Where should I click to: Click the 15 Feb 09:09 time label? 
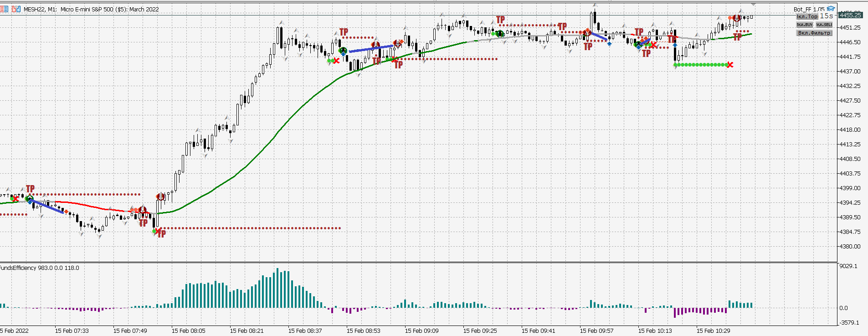pyautogui.click(x=422, y=331)
